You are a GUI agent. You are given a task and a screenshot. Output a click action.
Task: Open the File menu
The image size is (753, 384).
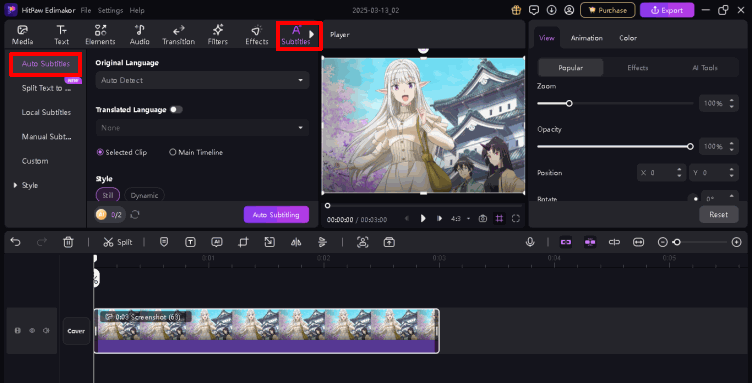click(85, 10)
